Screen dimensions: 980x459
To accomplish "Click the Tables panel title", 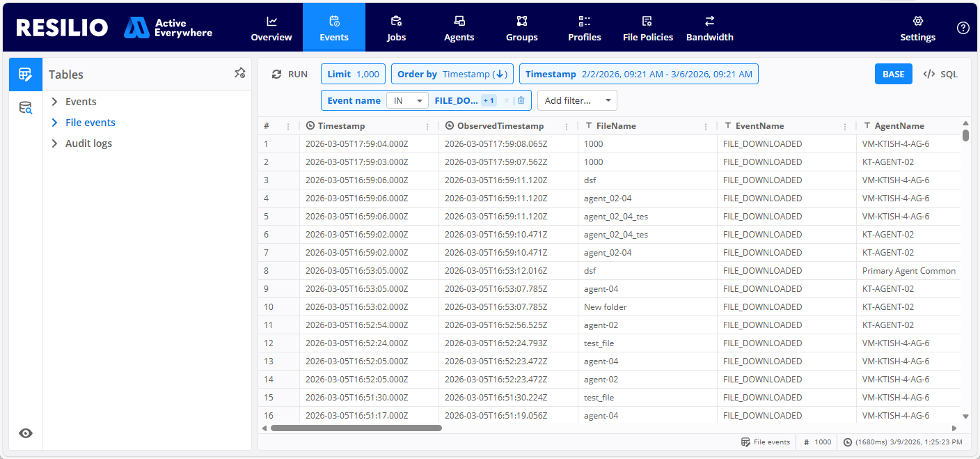I will point(66,75).
